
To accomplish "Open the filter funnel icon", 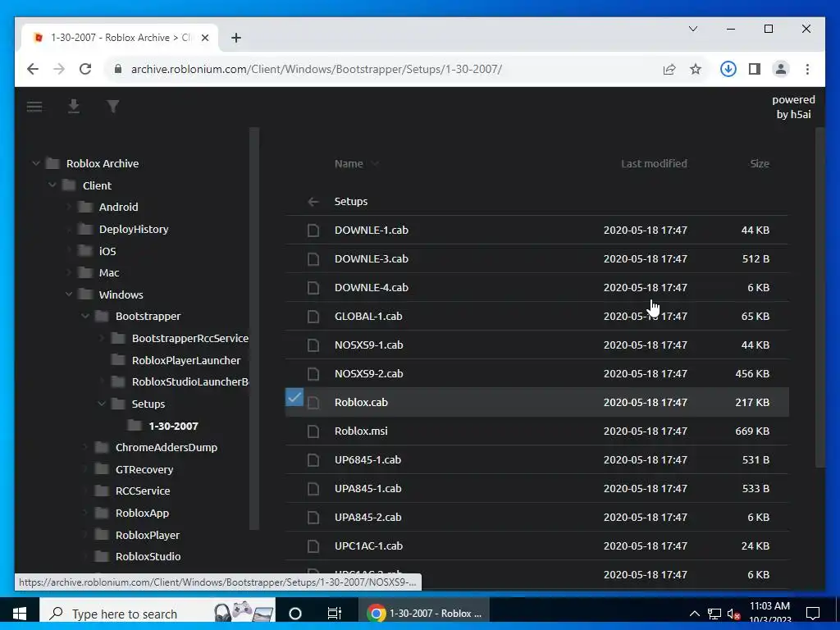I will click(112, 107).
